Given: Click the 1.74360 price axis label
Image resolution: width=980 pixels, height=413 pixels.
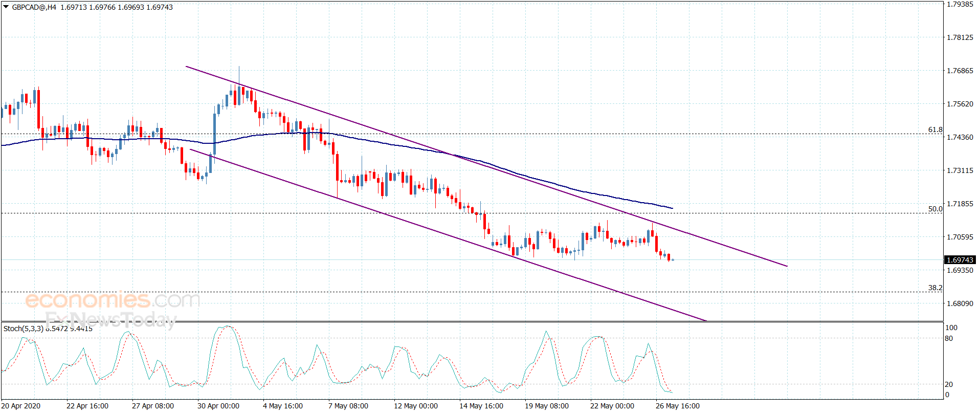Looking at the screenshot, I should coord(960,137).
